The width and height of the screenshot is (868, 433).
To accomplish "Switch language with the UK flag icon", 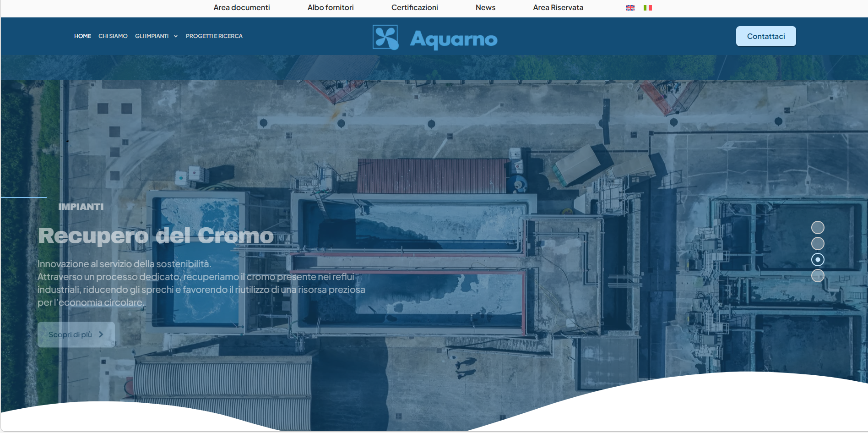I will coord(630,8).
